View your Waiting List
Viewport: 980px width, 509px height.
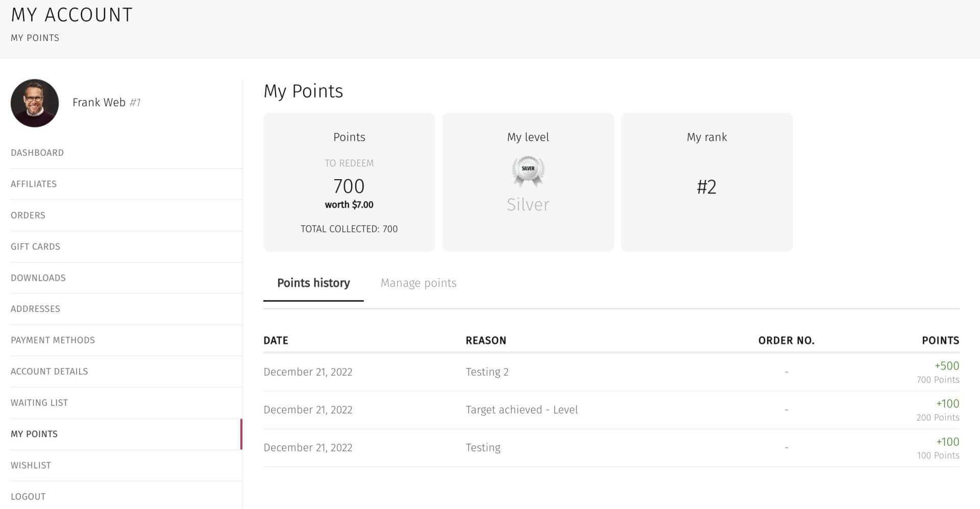39,402
